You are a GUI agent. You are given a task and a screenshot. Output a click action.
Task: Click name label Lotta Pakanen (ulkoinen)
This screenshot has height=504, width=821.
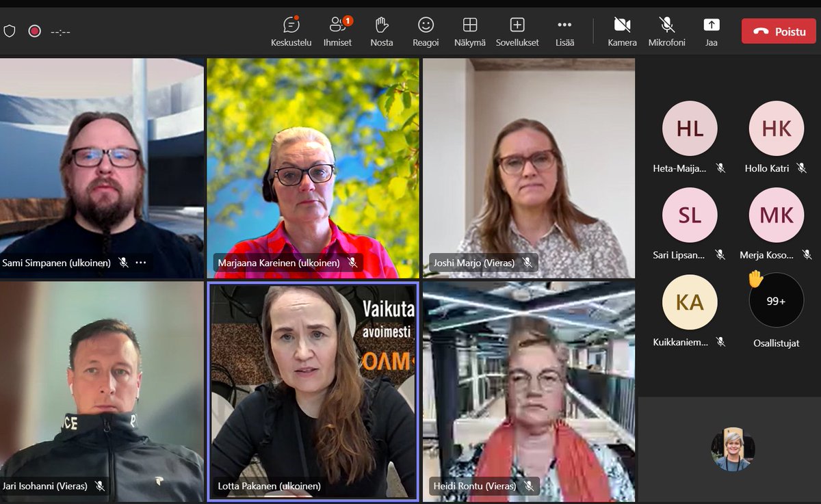tap(270, 486)
